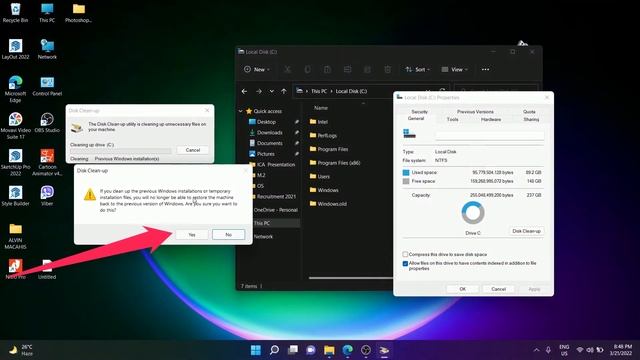The width and height of the screenshot is (640, 360).
Task: Go up one folder level in Explorer
Action: 284,91
